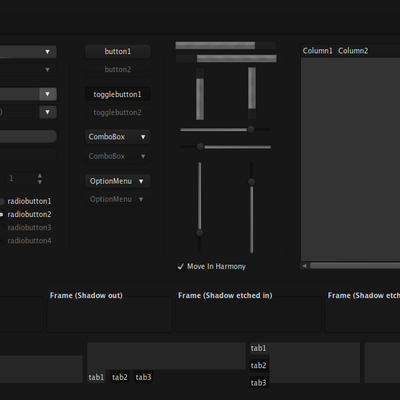This screenshot has height=400, width=400.
Task: Switch to tab1 in bottom notebook
Action: coord(96,377)
